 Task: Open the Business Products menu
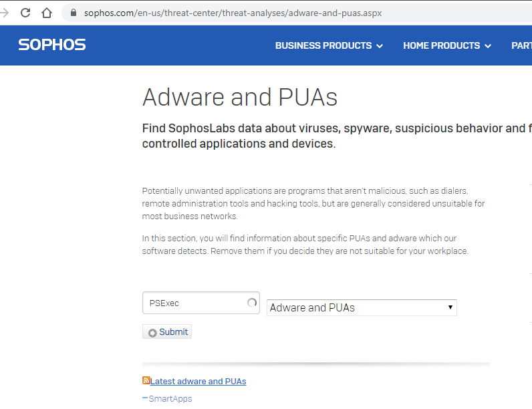[329, 45]
